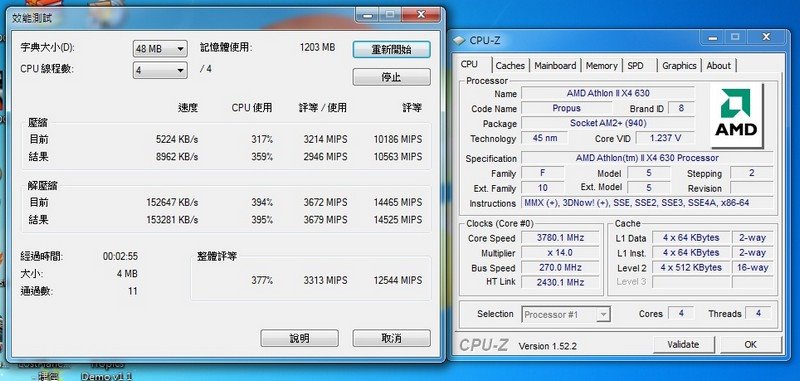
Task: Click the Validate button in CPU-Z
Action: pyautogui.click(x=683, y=344)
